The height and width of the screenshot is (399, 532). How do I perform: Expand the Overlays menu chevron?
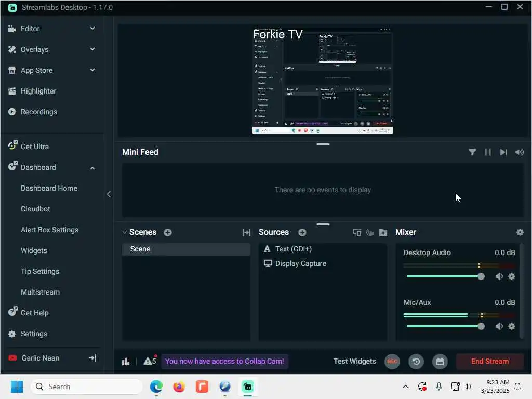(92, 49)
